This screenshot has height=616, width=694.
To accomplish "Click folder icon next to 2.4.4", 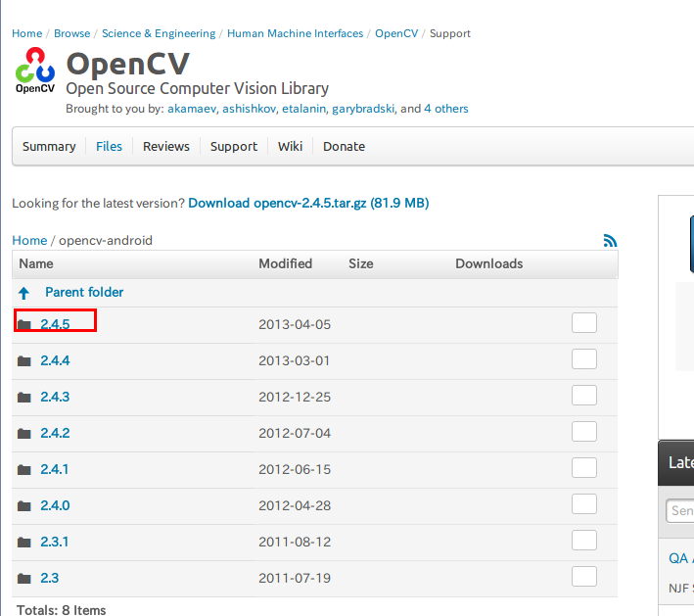I will coord(23,361).
